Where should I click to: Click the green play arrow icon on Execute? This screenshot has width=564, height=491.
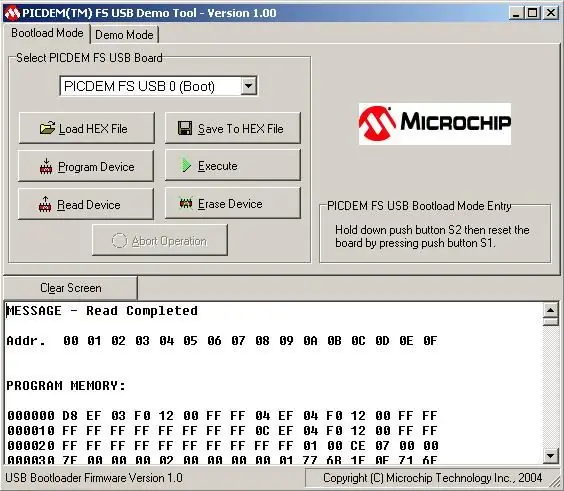[186, 165]
